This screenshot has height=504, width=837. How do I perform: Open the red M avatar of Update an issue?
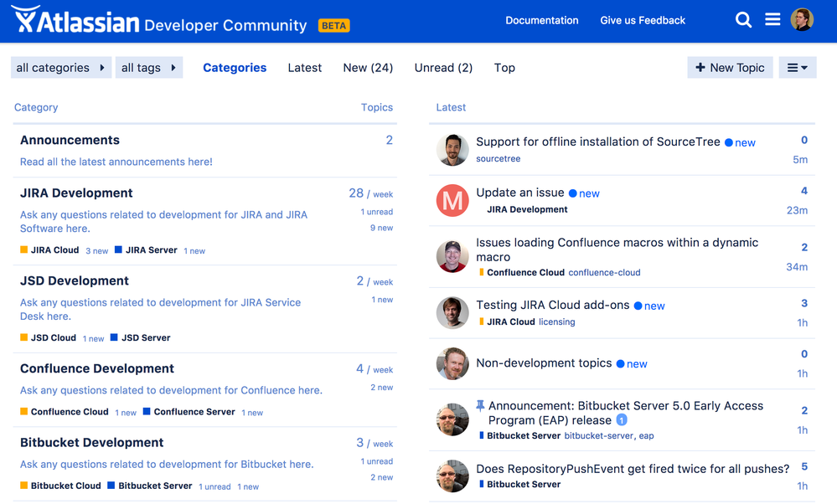coord(452,201)
